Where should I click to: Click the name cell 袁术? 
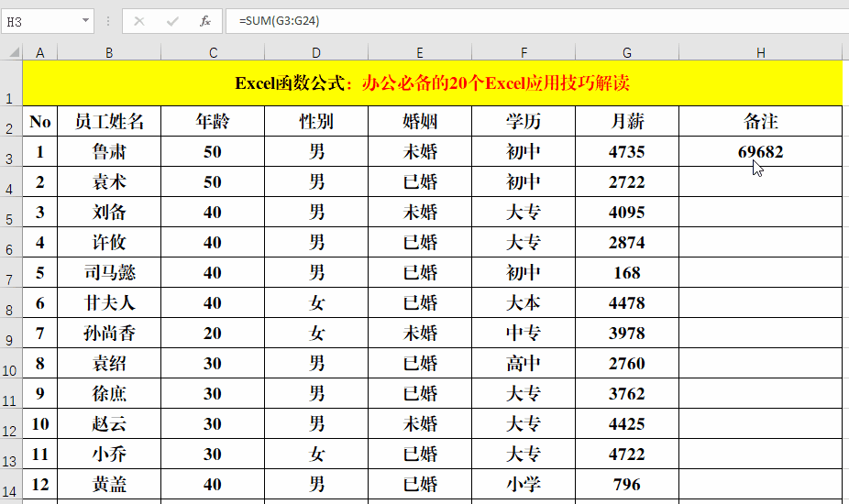pos(109,181)
